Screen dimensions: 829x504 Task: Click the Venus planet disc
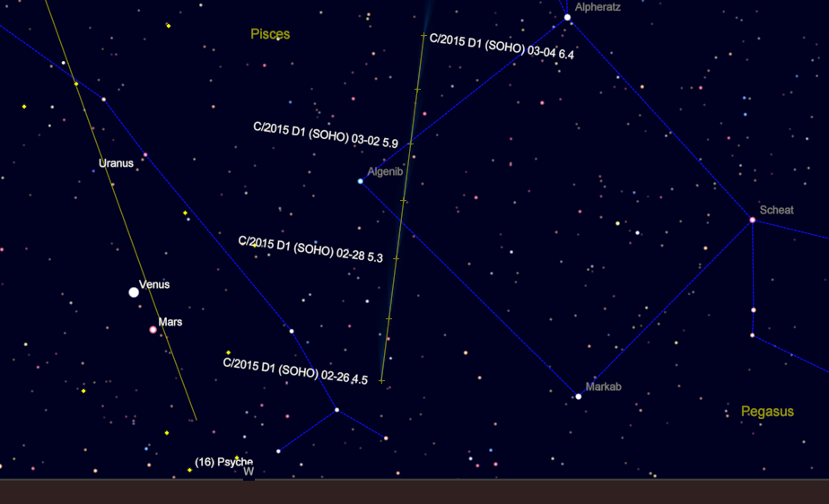[x=134, y=292]
